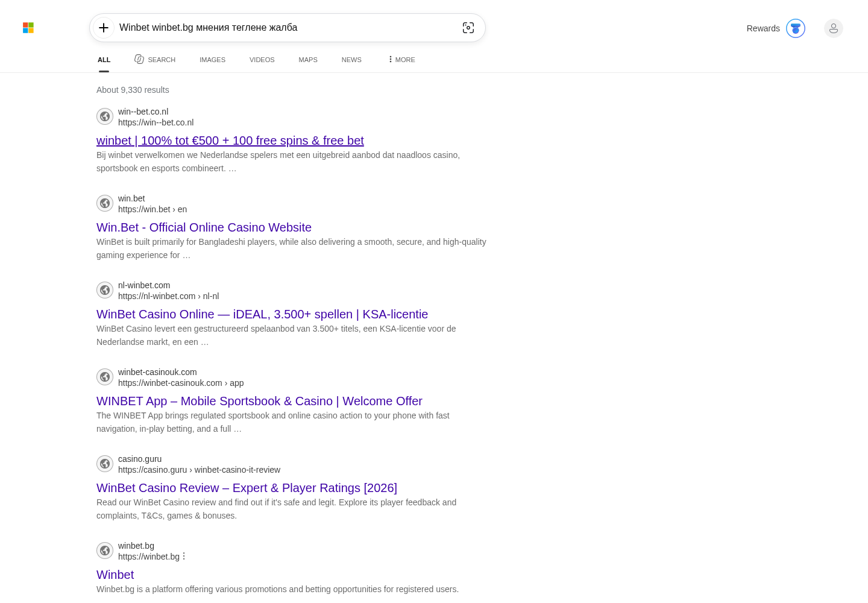Open 'WinBet Casino Review' result

point(247,488)
